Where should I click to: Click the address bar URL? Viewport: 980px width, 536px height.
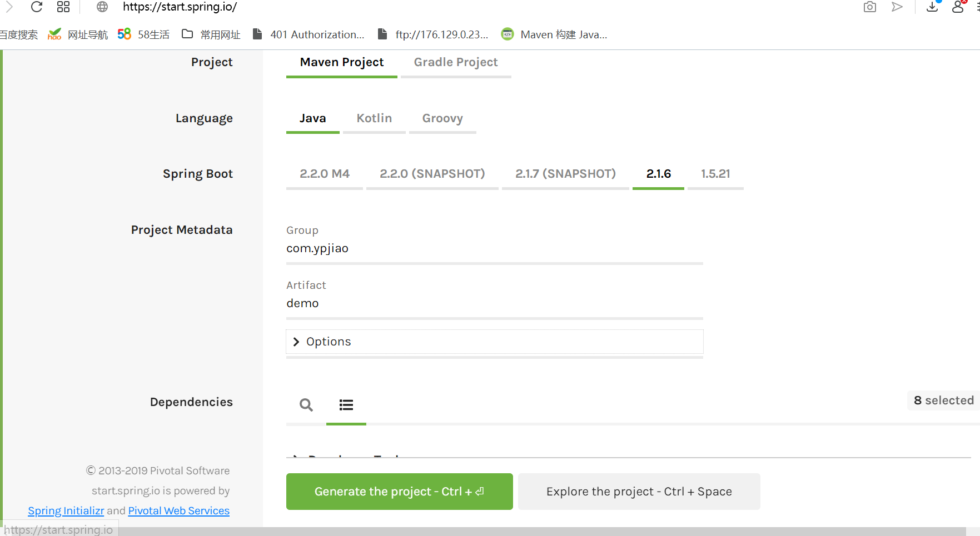tap(180, 7)
